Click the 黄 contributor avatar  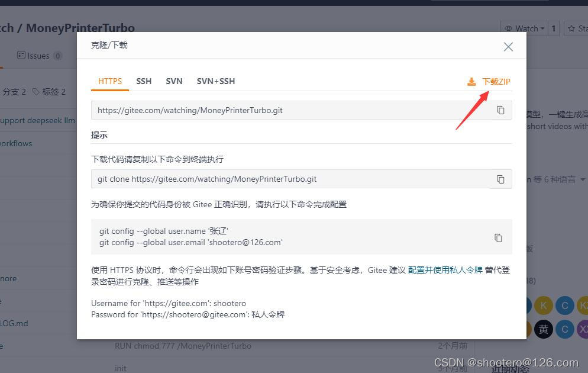pos(543,329)
